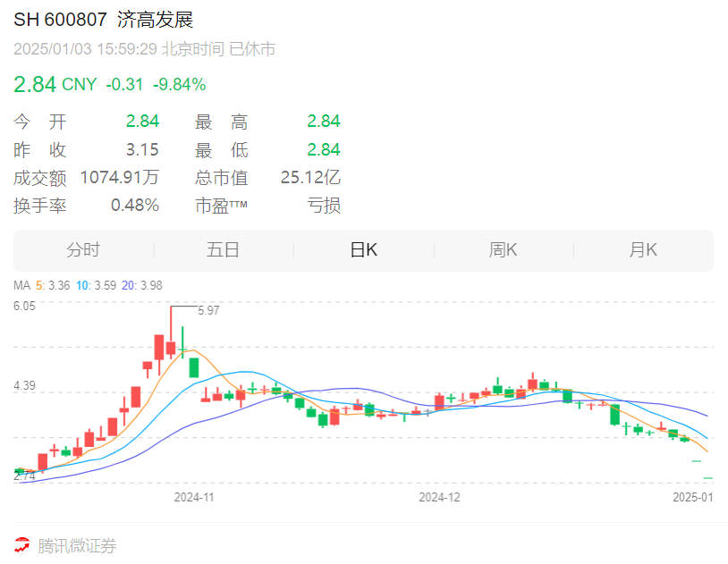Open the 月K monthly chart view
Screen dimensions: 728x564
coord(642,249)
